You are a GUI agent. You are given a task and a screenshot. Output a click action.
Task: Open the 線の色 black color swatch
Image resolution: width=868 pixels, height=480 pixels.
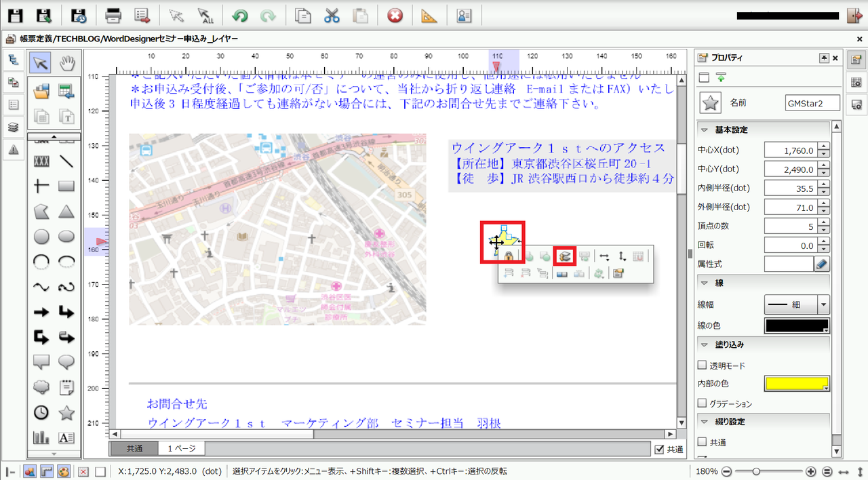pos(797,326)
